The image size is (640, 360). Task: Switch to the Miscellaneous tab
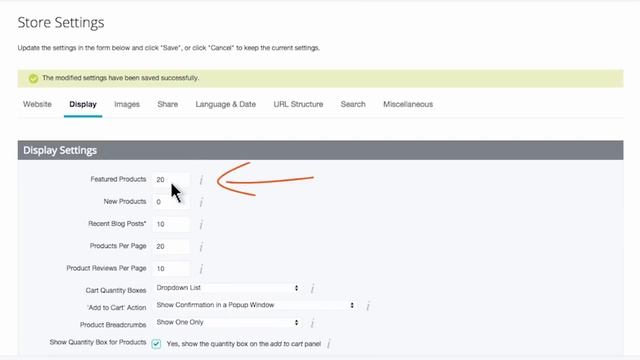[408, 104]
